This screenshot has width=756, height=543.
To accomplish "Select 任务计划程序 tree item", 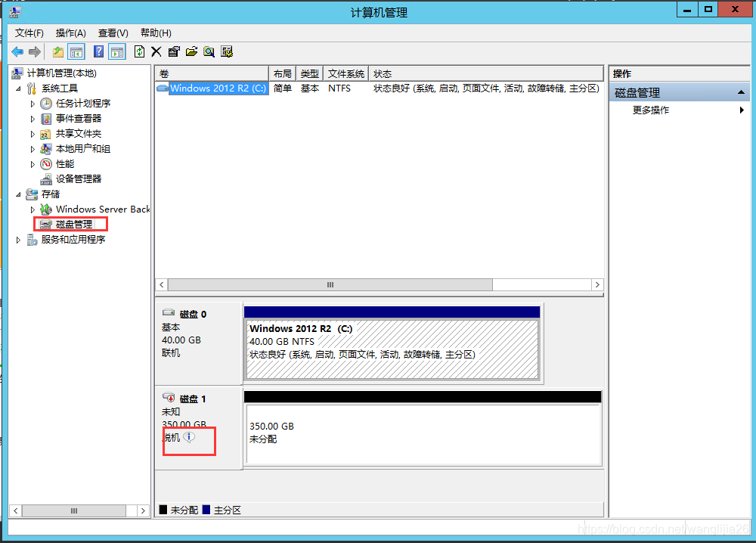I will [x=83, y=103].
